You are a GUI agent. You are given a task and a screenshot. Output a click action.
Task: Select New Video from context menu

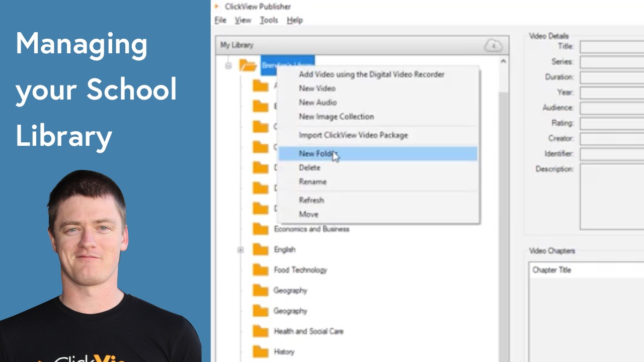tap(378, 88)
